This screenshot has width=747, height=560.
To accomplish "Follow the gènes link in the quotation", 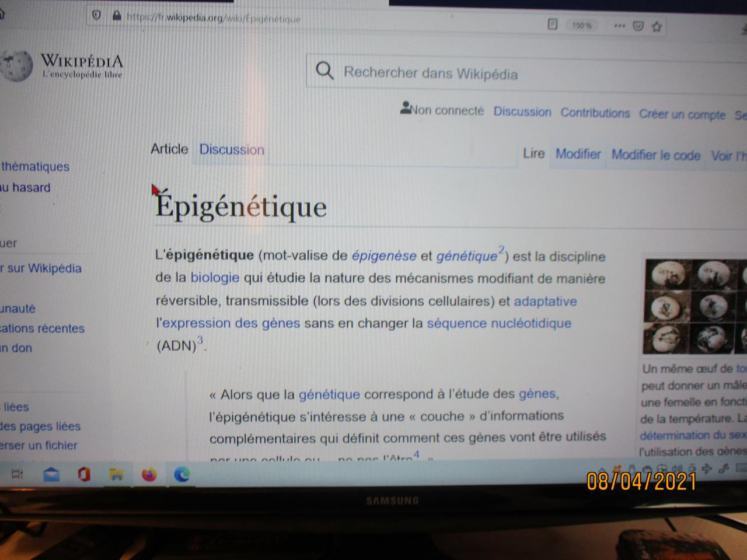I will 537,394.
